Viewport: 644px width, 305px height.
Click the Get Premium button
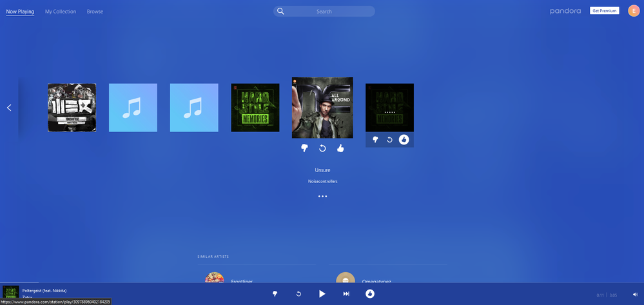(604, 11)
